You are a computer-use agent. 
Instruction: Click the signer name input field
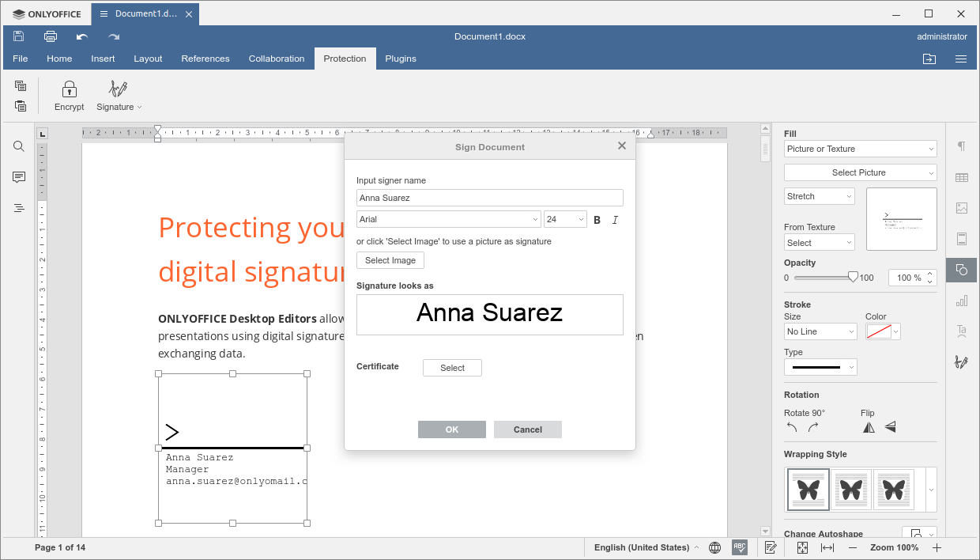pos(489,197)
